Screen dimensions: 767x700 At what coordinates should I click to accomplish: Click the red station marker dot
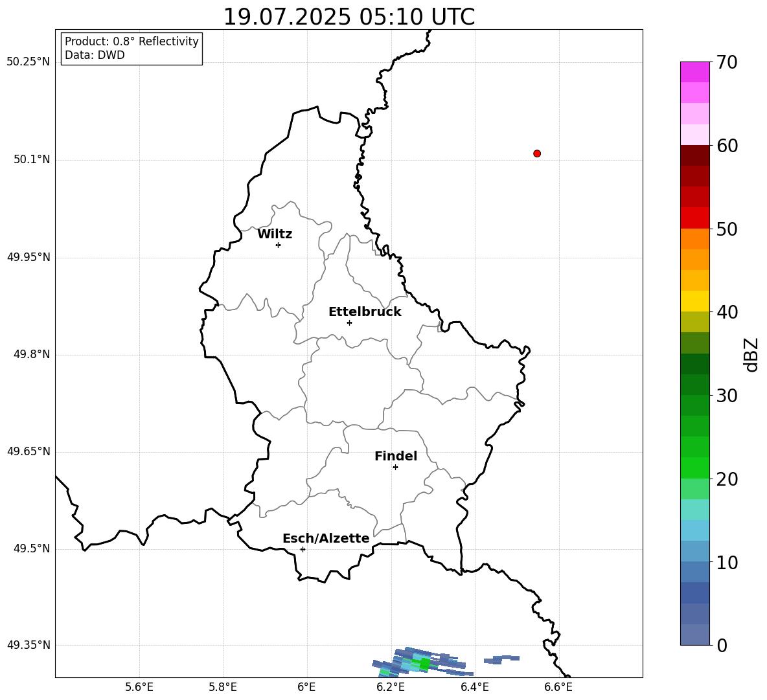tap(537, 153)
